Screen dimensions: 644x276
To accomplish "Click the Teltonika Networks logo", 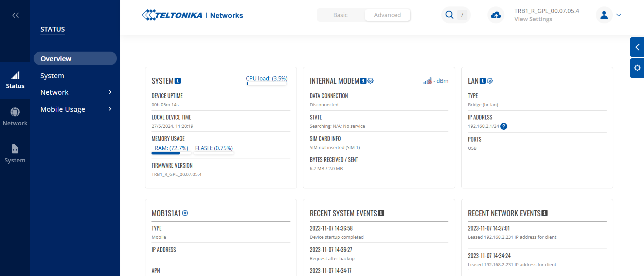I will (192, 15).
